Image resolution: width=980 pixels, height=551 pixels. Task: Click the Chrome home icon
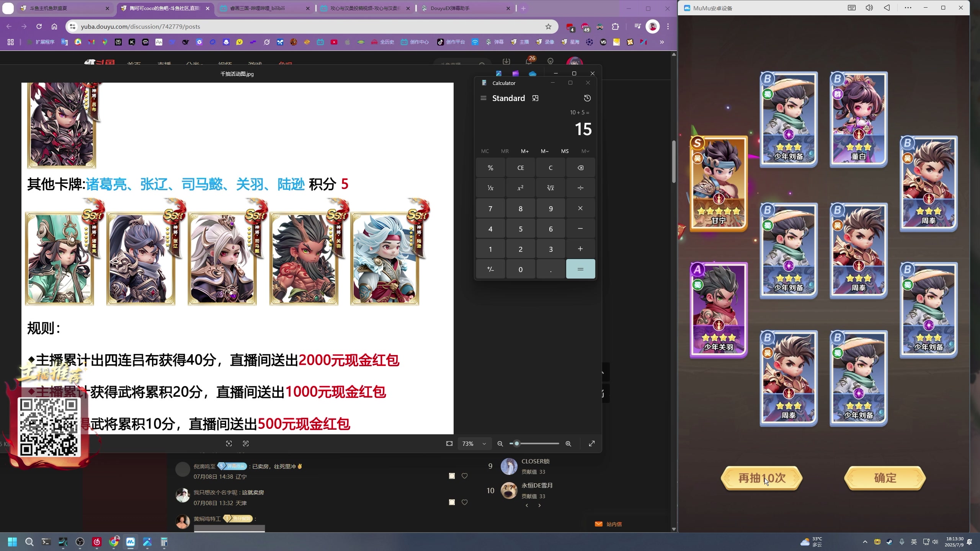54,26
